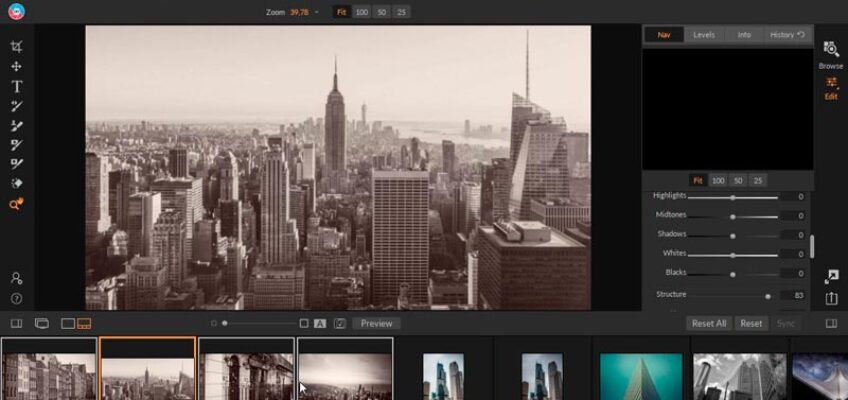
Task: Set top Zoom to 25
Action: [x=401, y=12]
